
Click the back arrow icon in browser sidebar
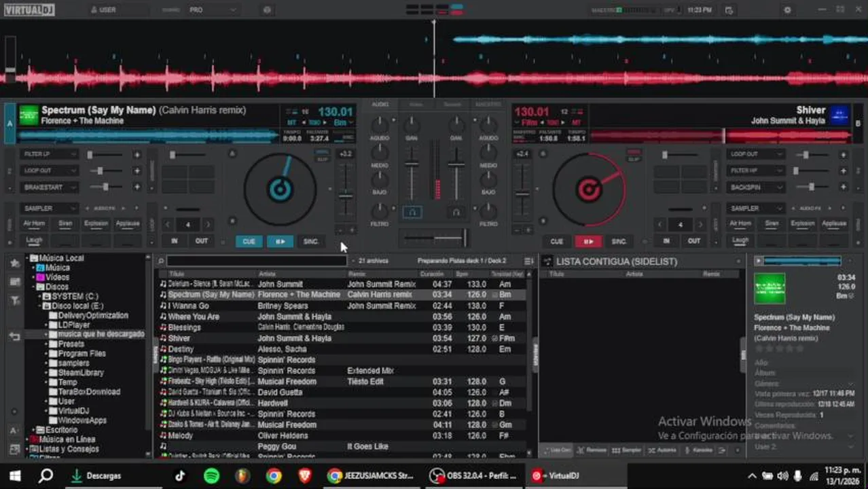[14, 337]
